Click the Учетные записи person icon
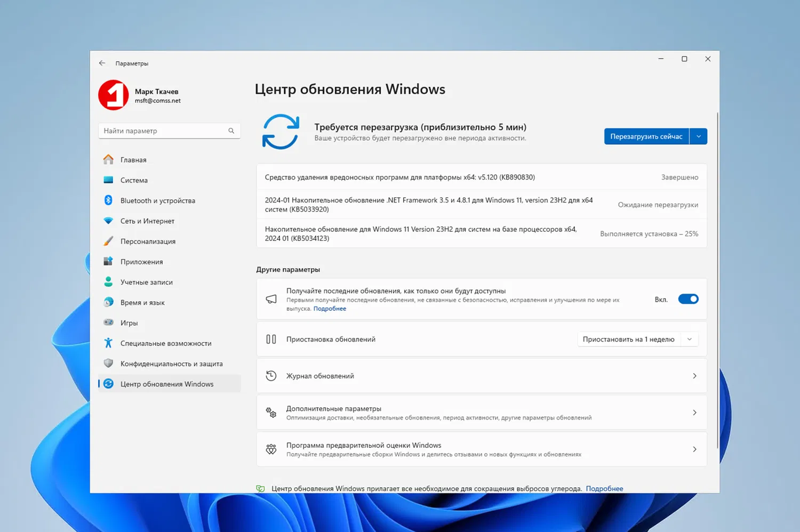Viewport: 800px width, 532px height. [x=108, y=282]
